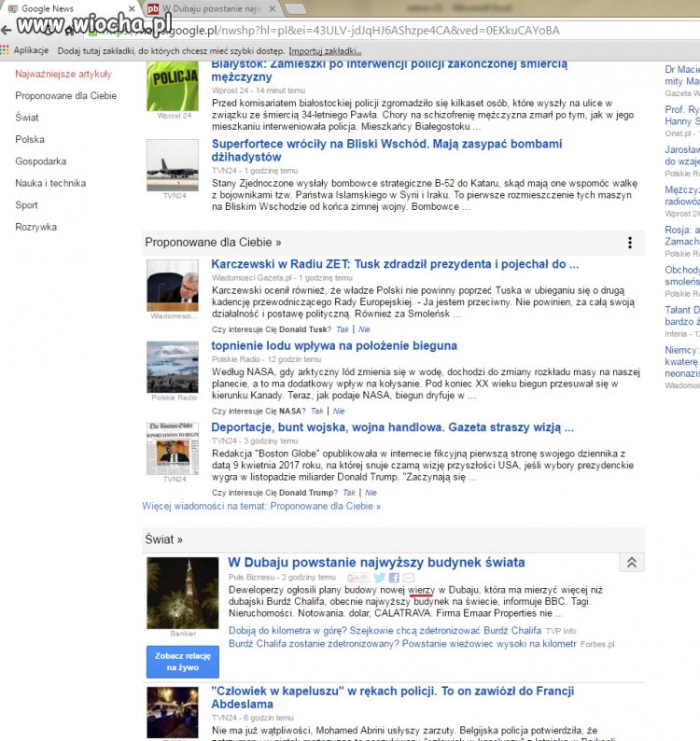
Task: Select Proponowane dla Ciebie in sidebar
Action: tap(65, 96)
